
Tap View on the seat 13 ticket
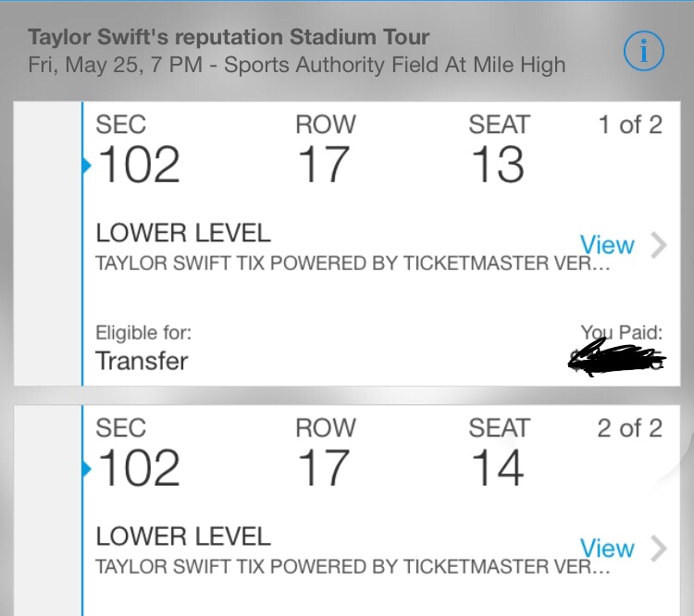coord(607,245)
